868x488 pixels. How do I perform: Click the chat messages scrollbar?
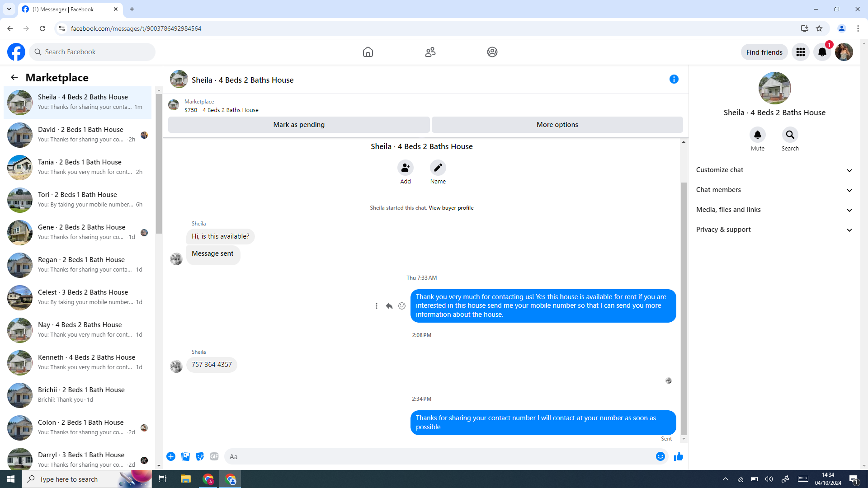[x=684, y=309]
